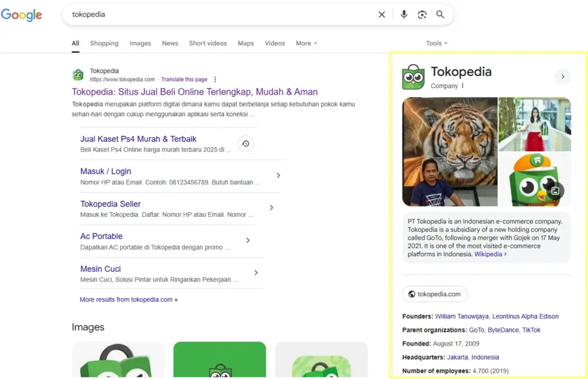
Task: Click photo of woman in red skirt
Action: pos(534,124)
